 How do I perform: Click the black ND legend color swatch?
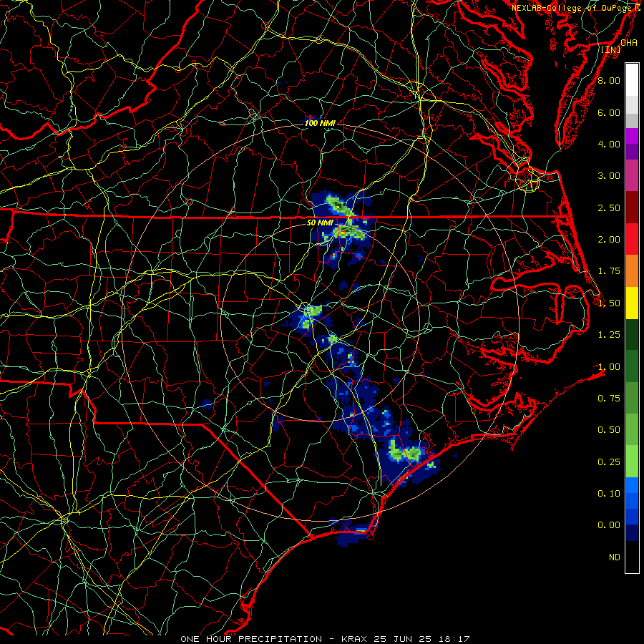(x=632, y=557)
